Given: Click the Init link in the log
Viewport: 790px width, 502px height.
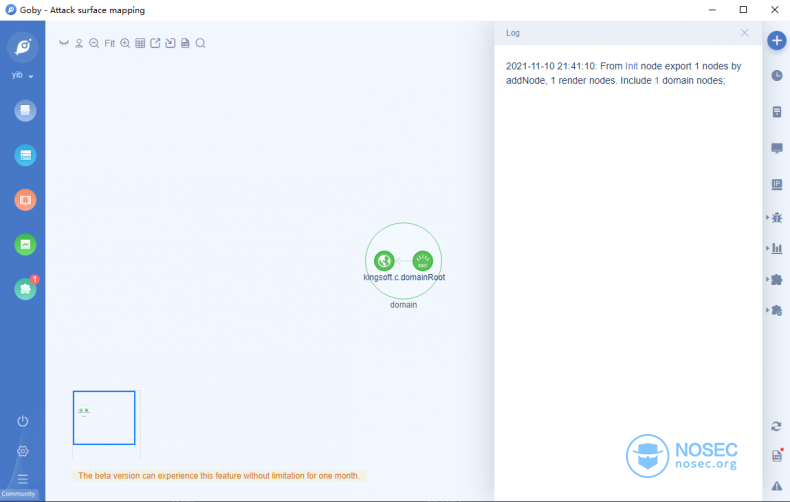Looking at the screenshot, I should point(631,66).
